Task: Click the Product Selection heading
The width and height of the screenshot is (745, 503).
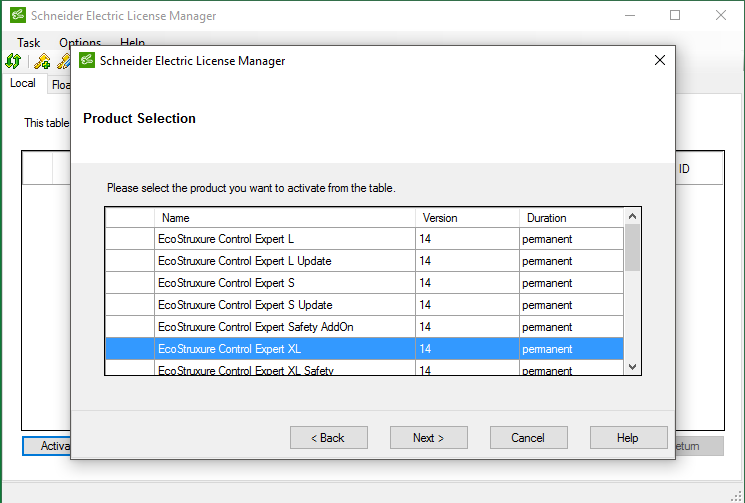Action: 139,118
